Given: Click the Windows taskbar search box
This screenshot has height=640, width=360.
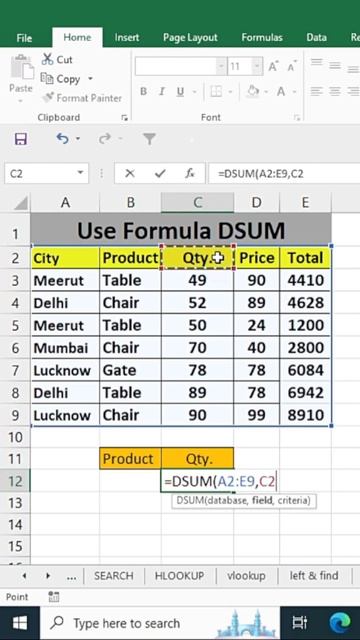Looking at the screenshot, I should pyautogui.click(x=159, y=623).
